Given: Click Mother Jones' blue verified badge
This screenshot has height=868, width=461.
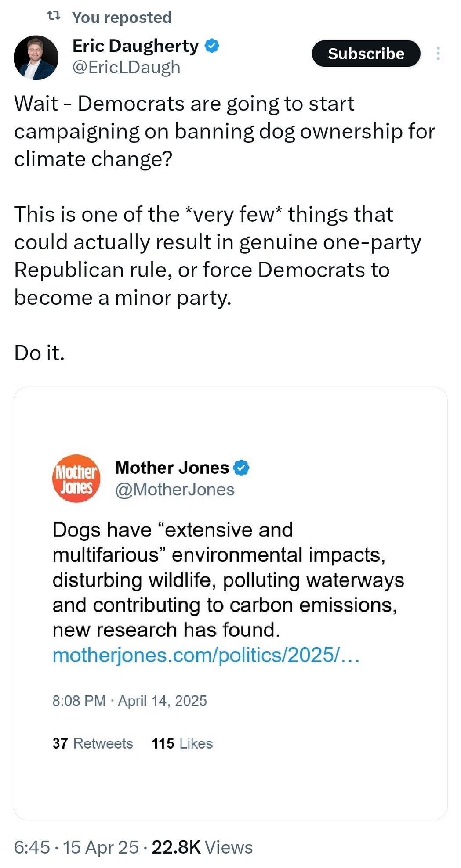Looking at the screenshot, I should 241,468.
